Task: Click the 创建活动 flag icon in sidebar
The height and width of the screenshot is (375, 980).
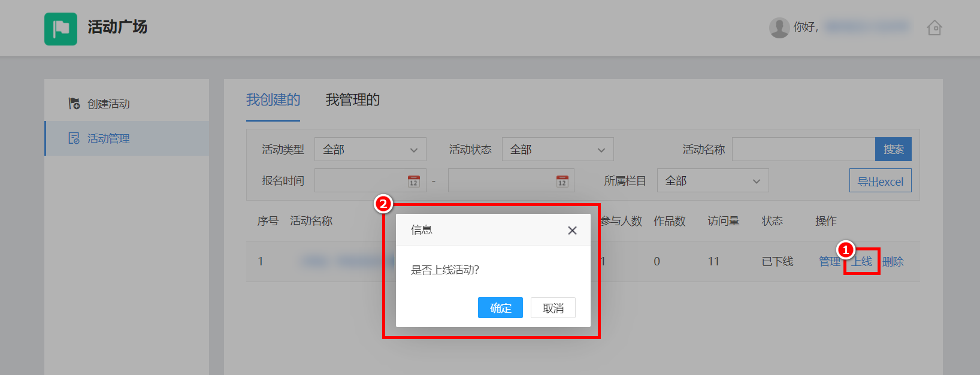Action: coord(74,104)
